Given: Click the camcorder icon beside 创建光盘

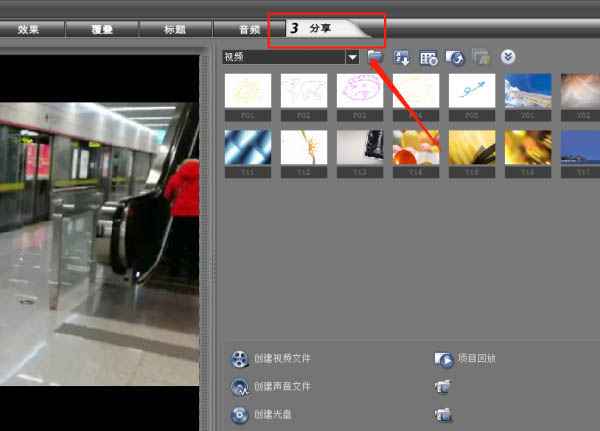Looking at the screenshot, I should pyautogui.click(x=443, y=415).
